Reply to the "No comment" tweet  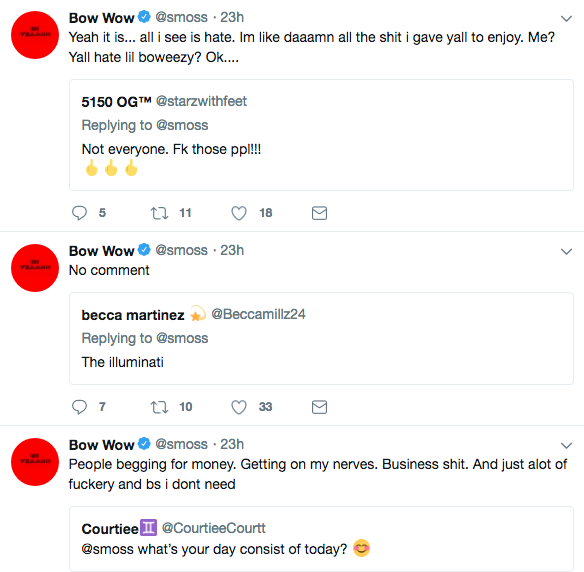[79, 407]
